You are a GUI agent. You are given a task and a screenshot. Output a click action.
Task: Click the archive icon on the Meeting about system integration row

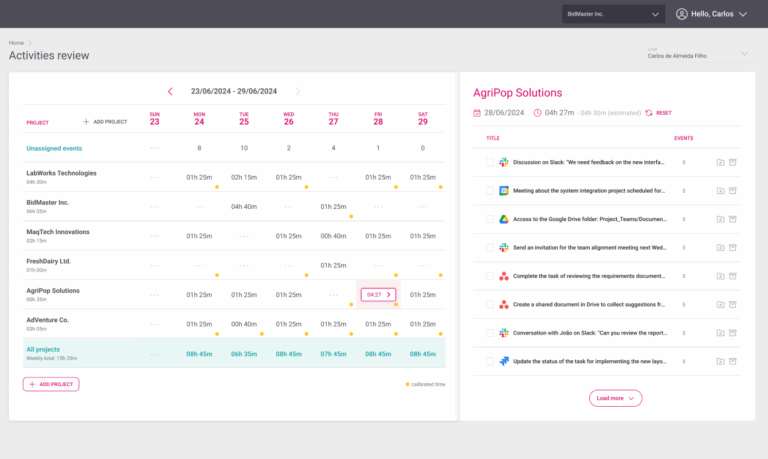tap(733, 191)
